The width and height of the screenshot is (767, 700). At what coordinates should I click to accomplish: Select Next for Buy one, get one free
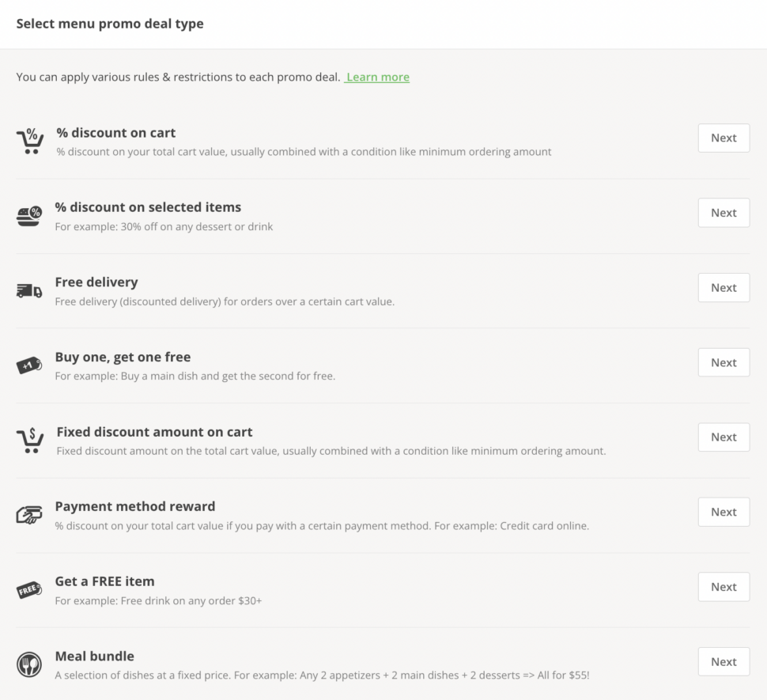coord(724,362)
